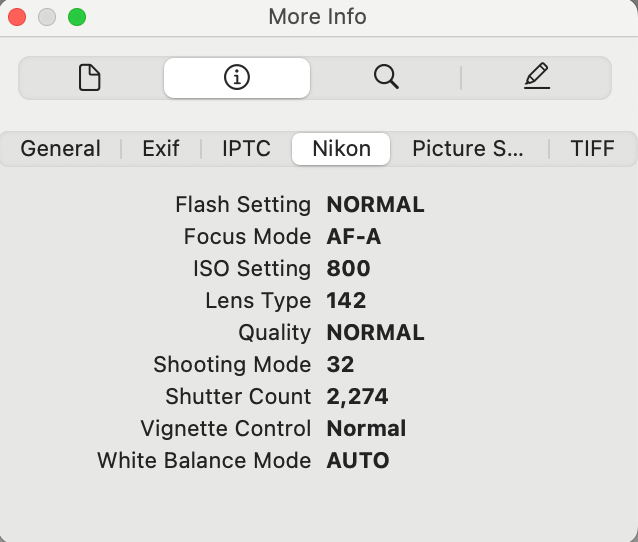The width and height of the screenshot is (638, 542).
Task: Click the Focus Mode value AF-A
Action: [353, 236]
